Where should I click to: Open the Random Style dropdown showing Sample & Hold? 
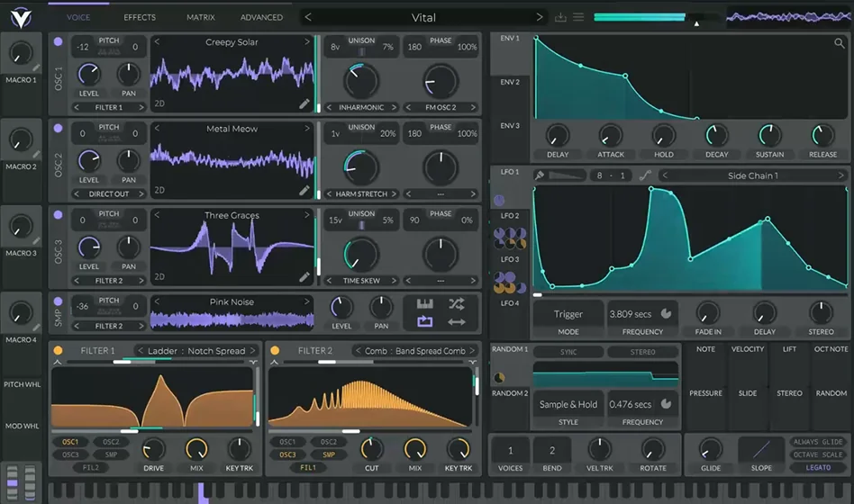pos(568,404)
